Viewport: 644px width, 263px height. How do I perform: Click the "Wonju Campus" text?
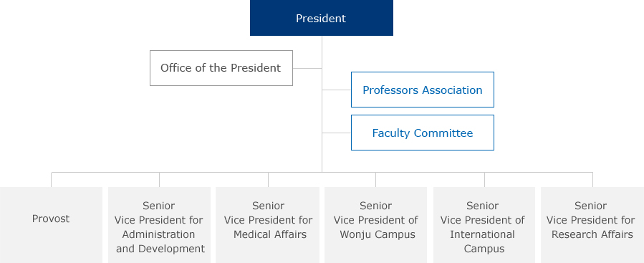[378, 234]
